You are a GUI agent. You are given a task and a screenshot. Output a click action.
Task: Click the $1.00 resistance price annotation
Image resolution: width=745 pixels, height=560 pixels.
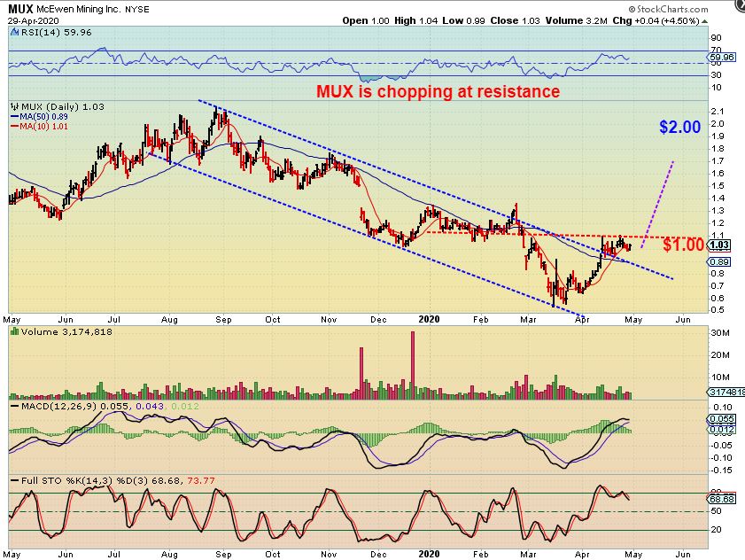click(x=683, y=245)
